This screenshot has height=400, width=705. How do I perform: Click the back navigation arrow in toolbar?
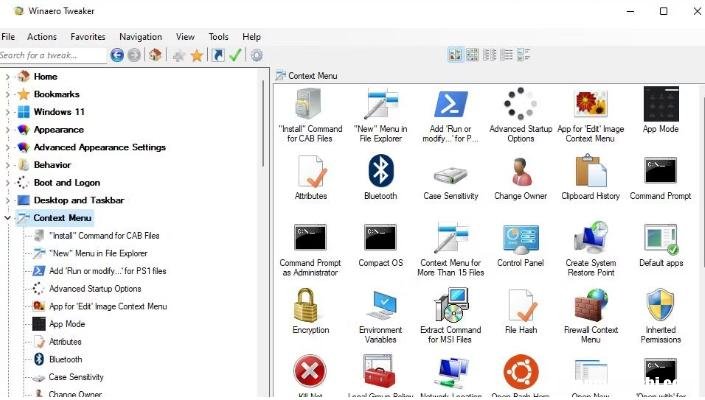click(117, 55)
